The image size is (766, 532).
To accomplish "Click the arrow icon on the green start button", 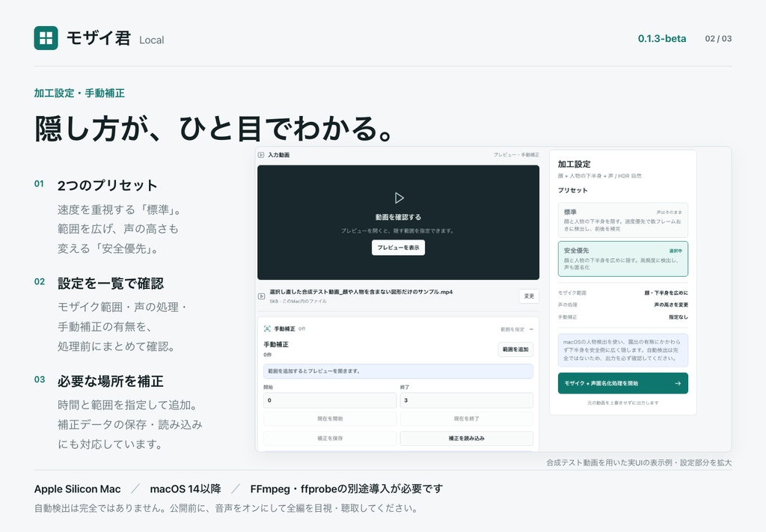I will point(678,384).
